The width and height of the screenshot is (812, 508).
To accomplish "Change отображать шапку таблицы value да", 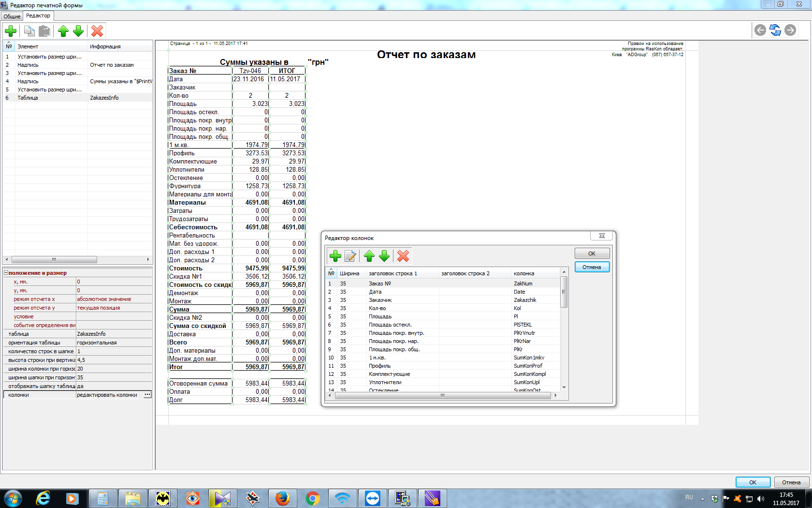I will [114, 386].
